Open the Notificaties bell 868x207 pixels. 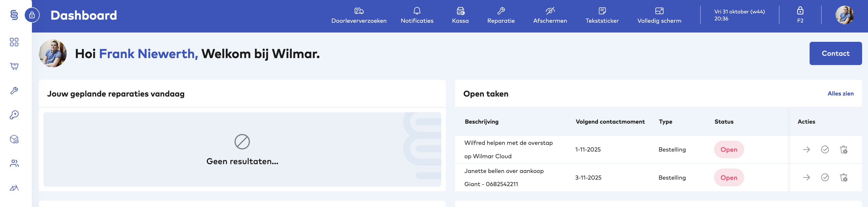click(417, 15)
